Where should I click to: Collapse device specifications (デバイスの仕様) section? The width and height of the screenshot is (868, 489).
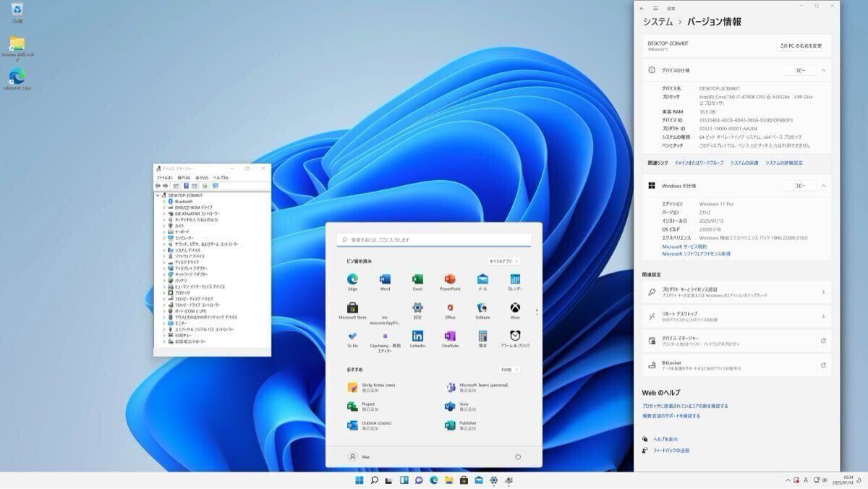(x=823, y=70)
